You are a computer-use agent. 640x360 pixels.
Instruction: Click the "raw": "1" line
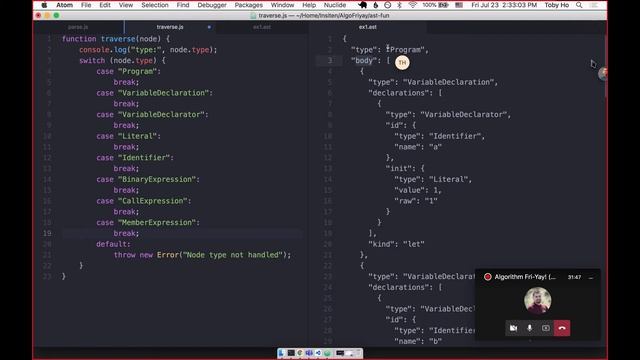416,201
